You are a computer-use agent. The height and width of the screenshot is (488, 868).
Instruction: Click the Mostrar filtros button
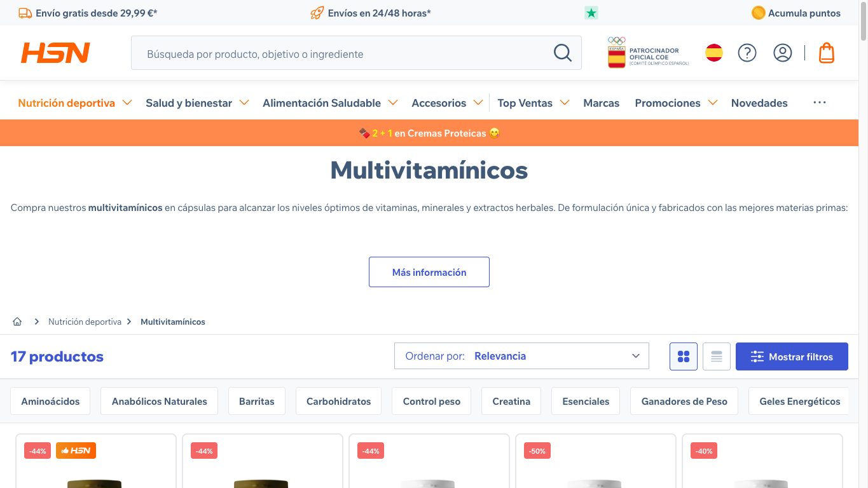point(792,356)
